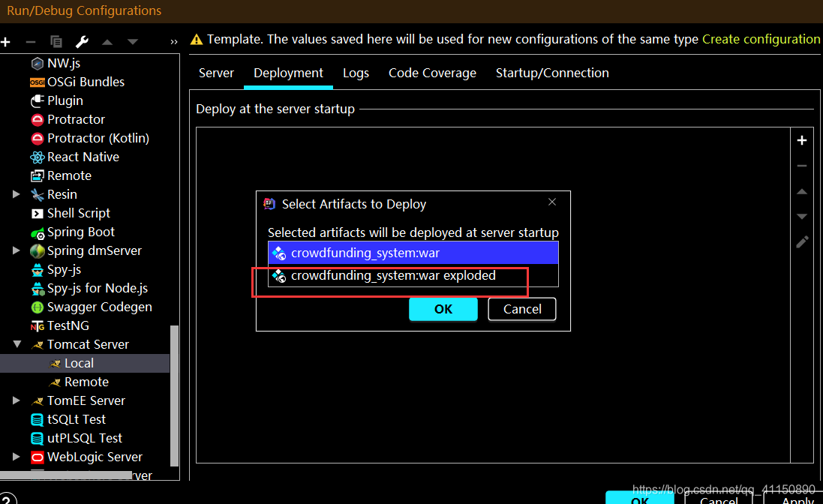Move deployment item up arrow
This screenshot has width=823, height=504.
click(x=801, y=191)
